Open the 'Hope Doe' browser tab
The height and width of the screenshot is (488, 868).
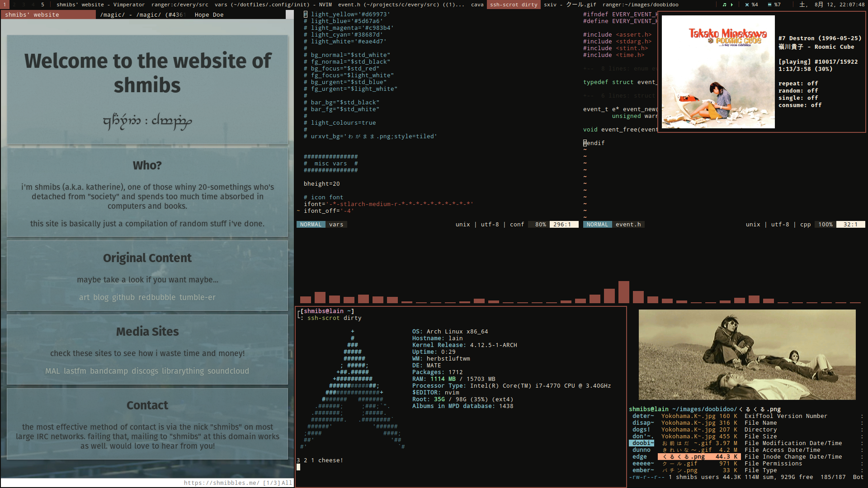point(209,14)
